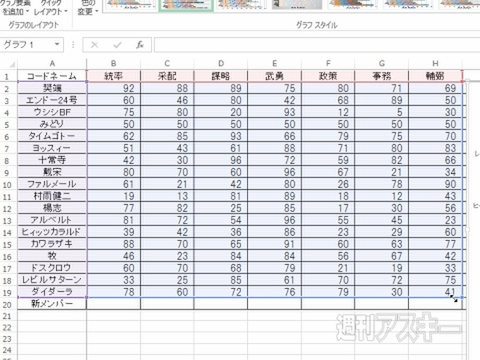Image resolution: width=480 pixels, height=360 pixels.
Task: Select the ヒィッツカラルド cell
Action: pyautogui.click(x=52, y=232)
